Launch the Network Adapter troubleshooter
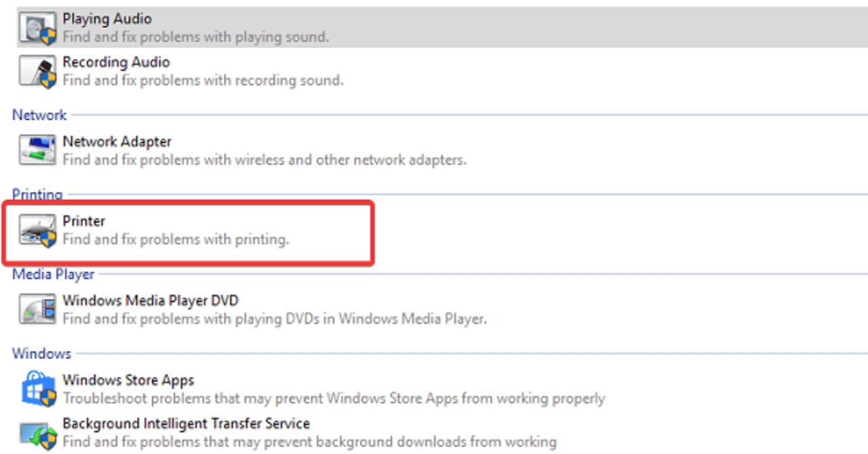868x454 pixels. [117, 142]
